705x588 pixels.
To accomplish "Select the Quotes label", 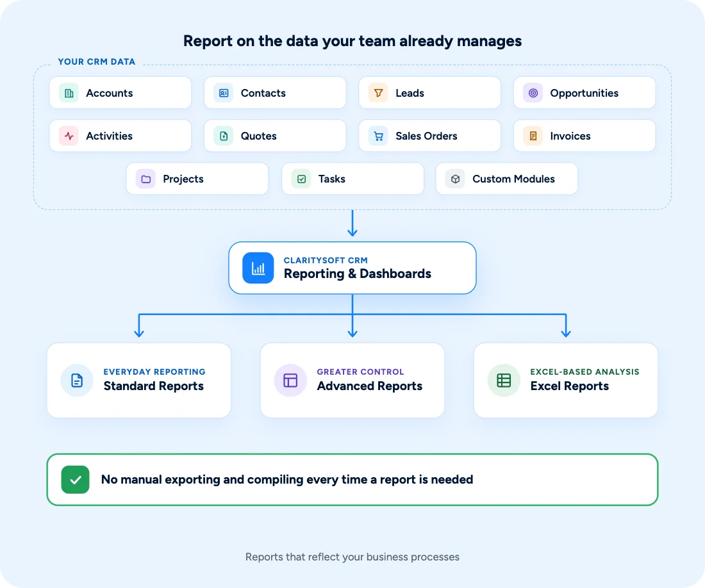I will tap(258, 136).
